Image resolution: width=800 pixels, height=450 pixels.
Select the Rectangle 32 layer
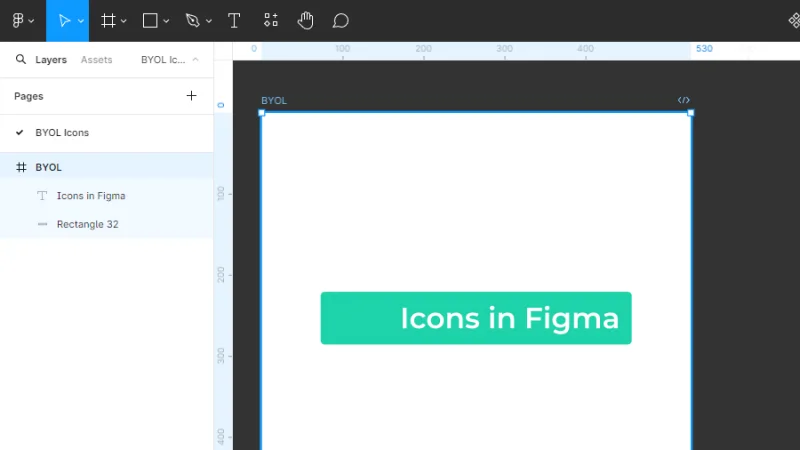[x=107, y=224]
